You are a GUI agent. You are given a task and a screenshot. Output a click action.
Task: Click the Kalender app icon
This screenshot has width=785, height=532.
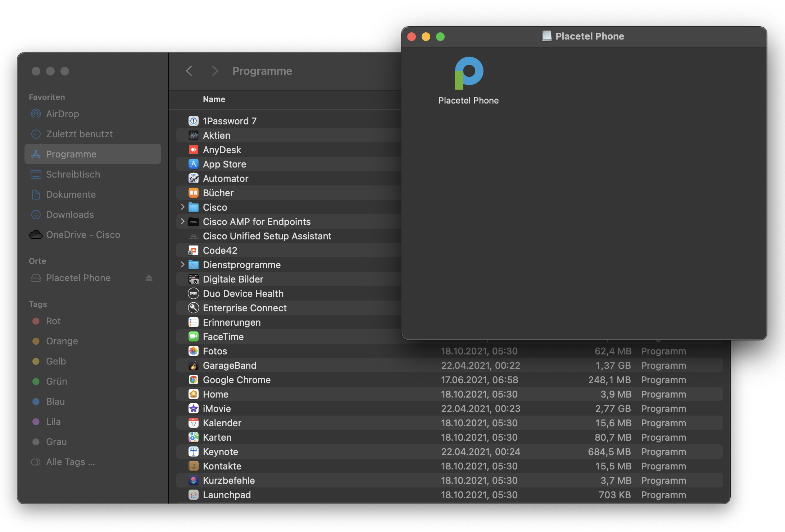(194, 423)
